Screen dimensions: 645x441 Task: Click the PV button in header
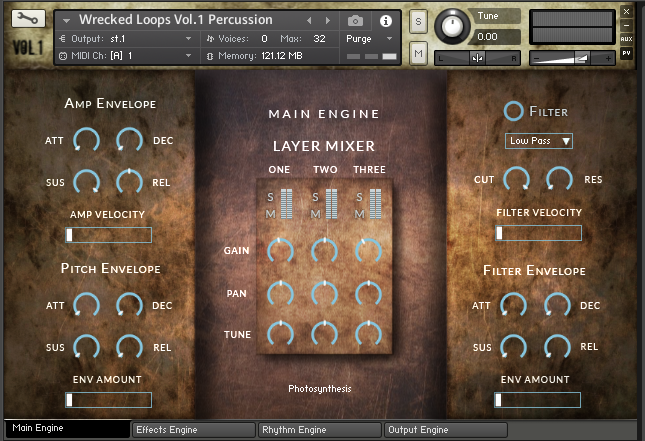pos(626,53)
